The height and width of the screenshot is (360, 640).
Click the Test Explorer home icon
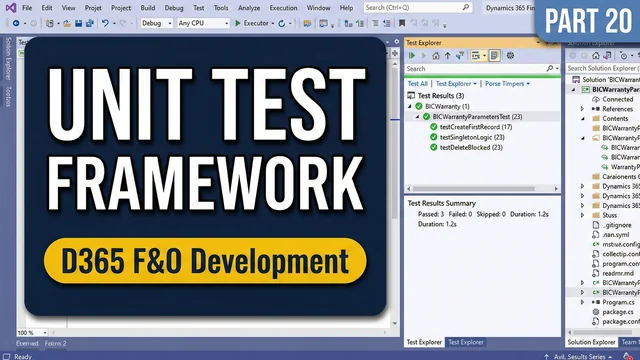point(436,56)
